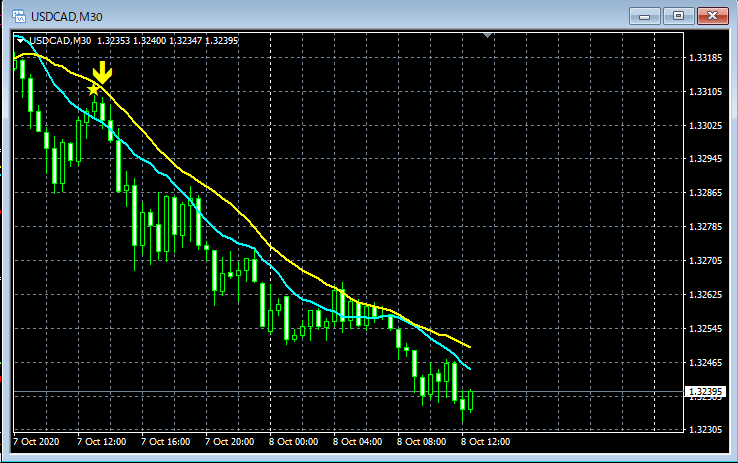738x463 pixels.
Task: Click the 7 Oct 20:00 time label
Action: 230,442
